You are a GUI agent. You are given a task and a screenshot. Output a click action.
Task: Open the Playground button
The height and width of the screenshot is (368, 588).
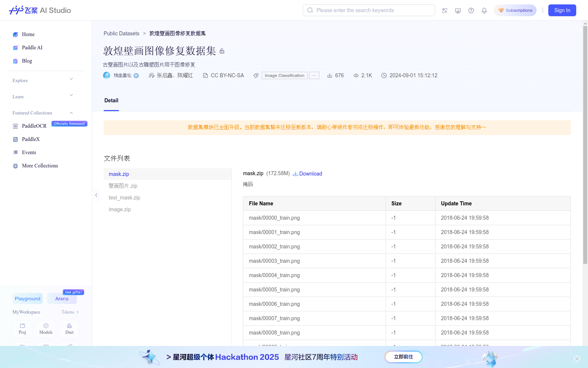28,298
